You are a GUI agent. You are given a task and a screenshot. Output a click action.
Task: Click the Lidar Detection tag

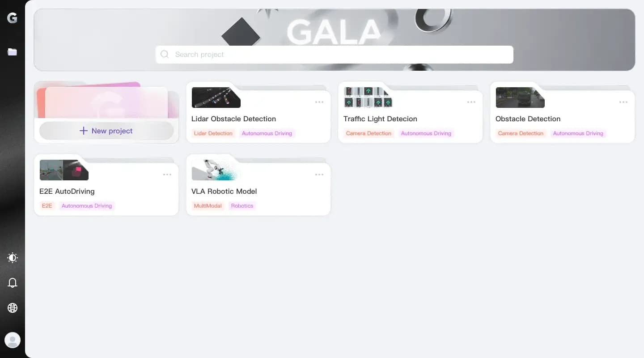coord(213,133)
